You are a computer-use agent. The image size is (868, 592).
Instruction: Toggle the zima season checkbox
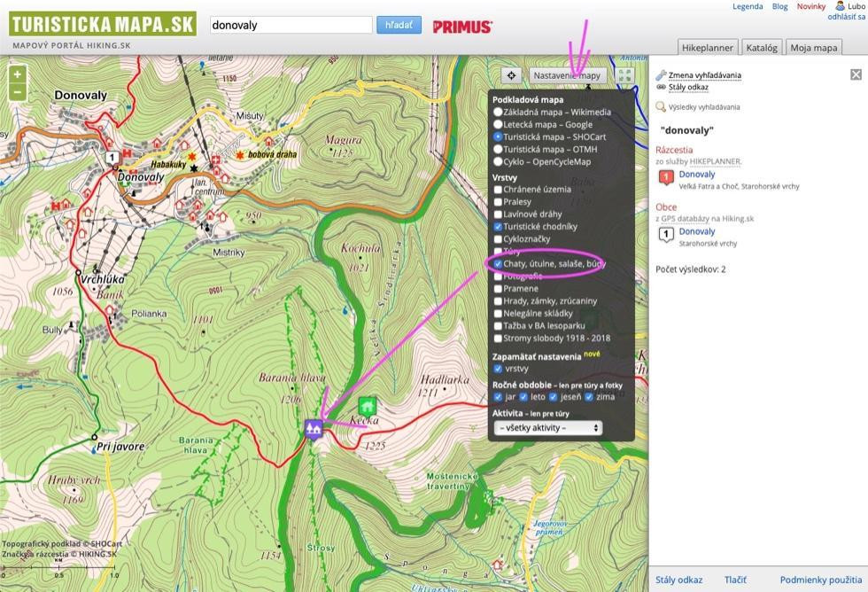(x=589, y=396)
